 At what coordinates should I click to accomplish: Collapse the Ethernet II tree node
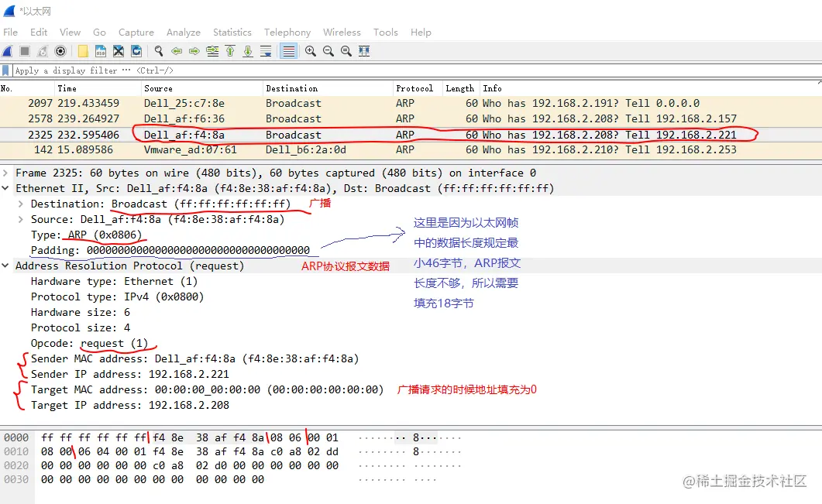[5, 188]
